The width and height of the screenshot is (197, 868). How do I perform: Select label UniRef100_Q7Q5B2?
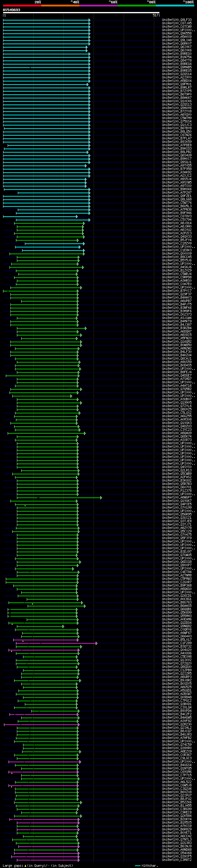pyautogui.click(x=177, y=389)
